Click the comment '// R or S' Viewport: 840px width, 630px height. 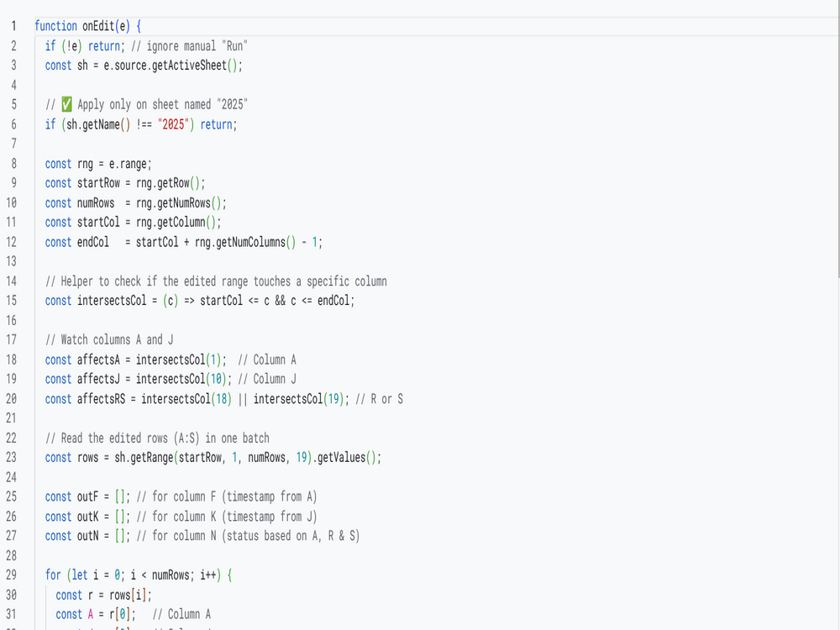[379, 399]
